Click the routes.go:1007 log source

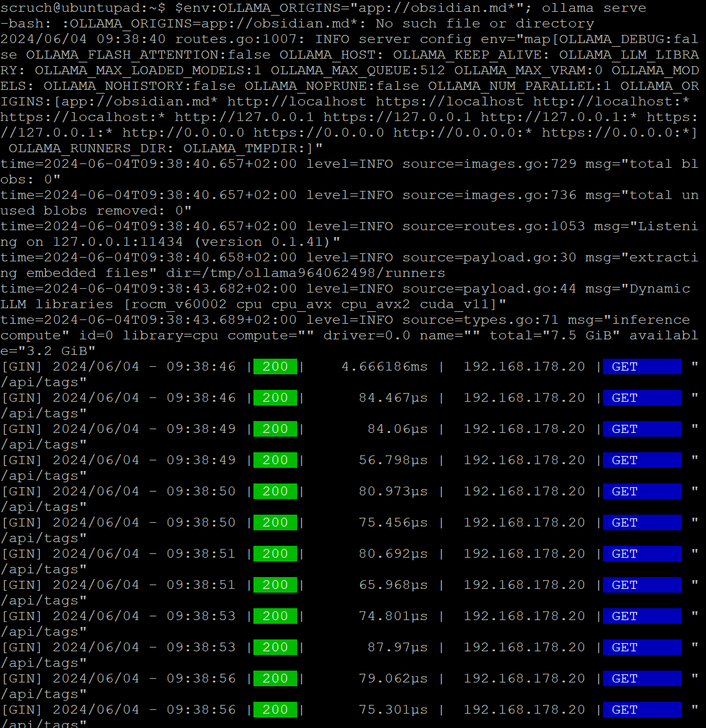[x=240, y=39]
